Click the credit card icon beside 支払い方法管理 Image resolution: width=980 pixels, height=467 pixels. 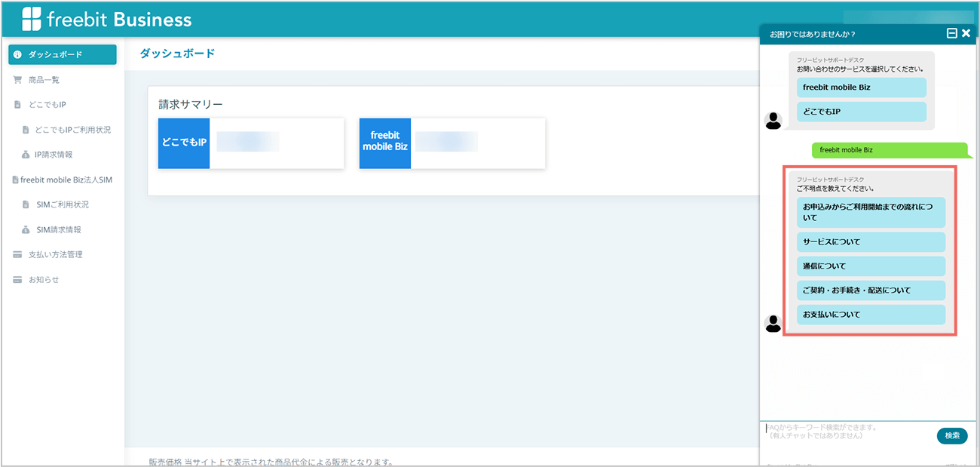(17, 255)
